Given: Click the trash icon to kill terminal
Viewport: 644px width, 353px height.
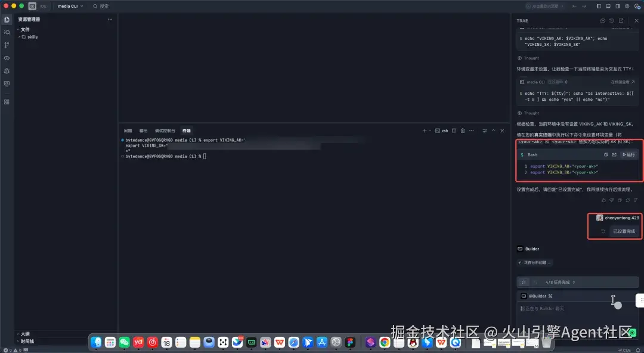Looking at the screenshot, I should click(463, 131).
